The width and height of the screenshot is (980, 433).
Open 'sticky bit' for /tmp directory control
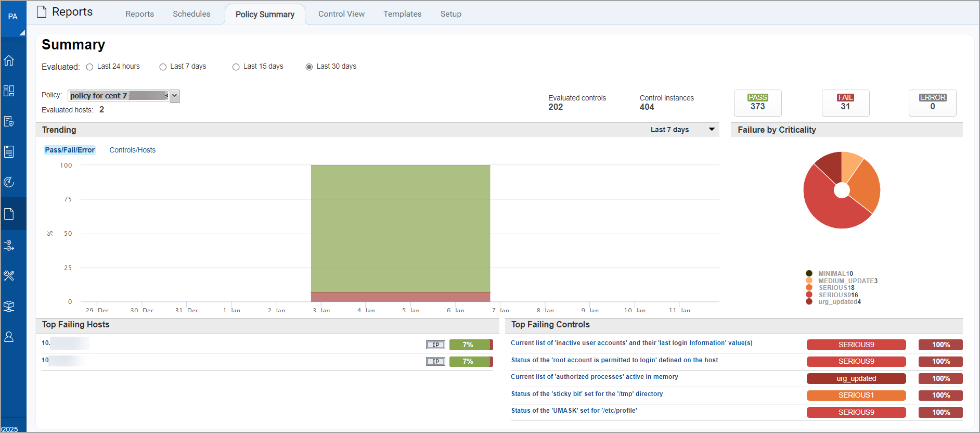tap(587, 394)
